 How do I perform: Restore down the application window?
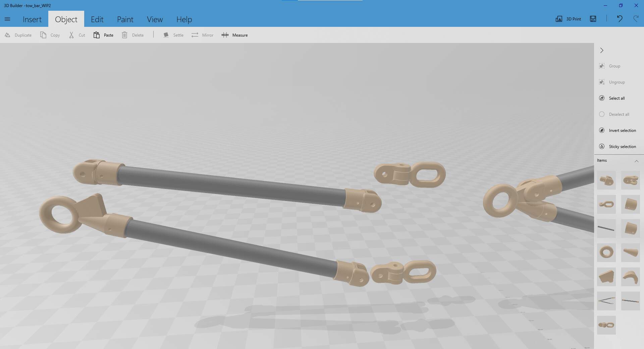click(621, 5)
